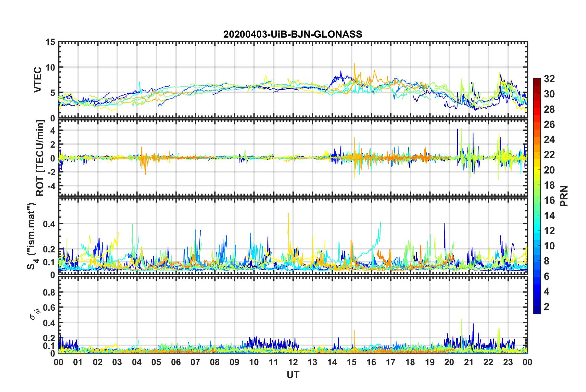Select colorbar tick label "2"
This screenshot has width=586, height=392.
tap(547, 307)
